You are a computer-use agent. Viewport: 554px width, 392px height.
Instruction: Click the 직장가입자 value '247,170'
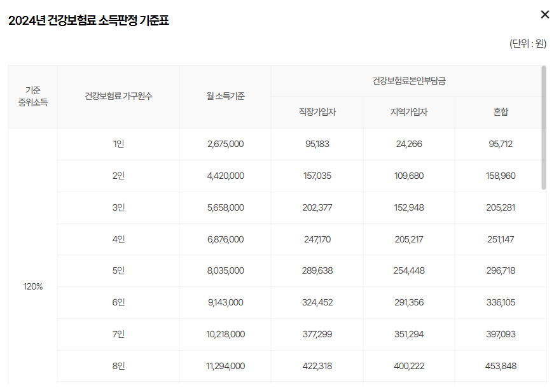[317, 239]
